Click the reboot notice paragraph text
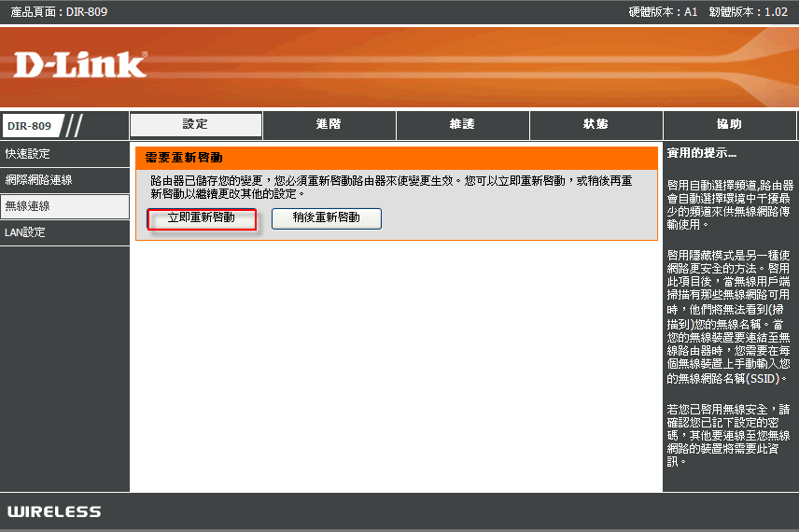Image resolution: width=799 pixels, height=532 pixels. [x=390, y=187]
